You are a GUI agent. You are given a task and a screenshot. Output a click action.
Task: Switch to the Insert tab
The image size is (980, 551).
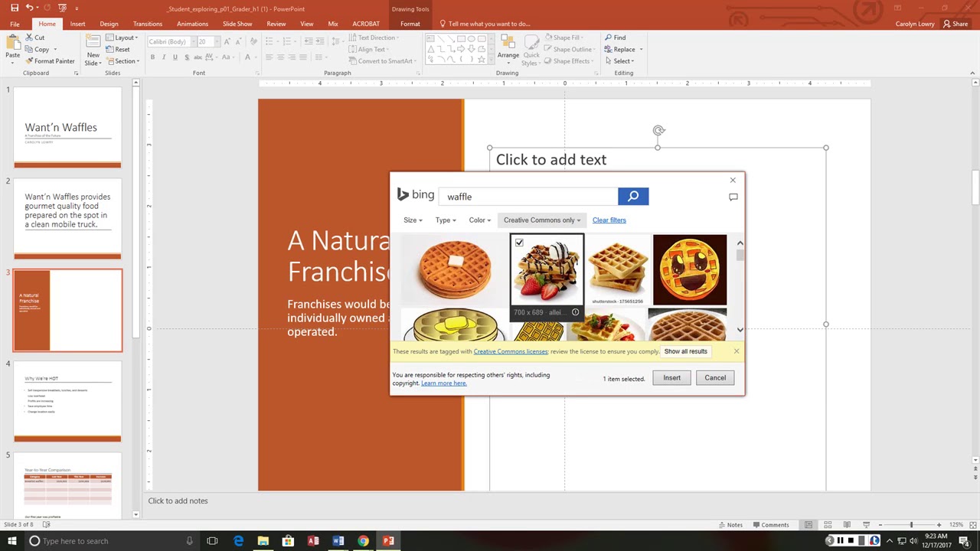[x=77, y=24]
